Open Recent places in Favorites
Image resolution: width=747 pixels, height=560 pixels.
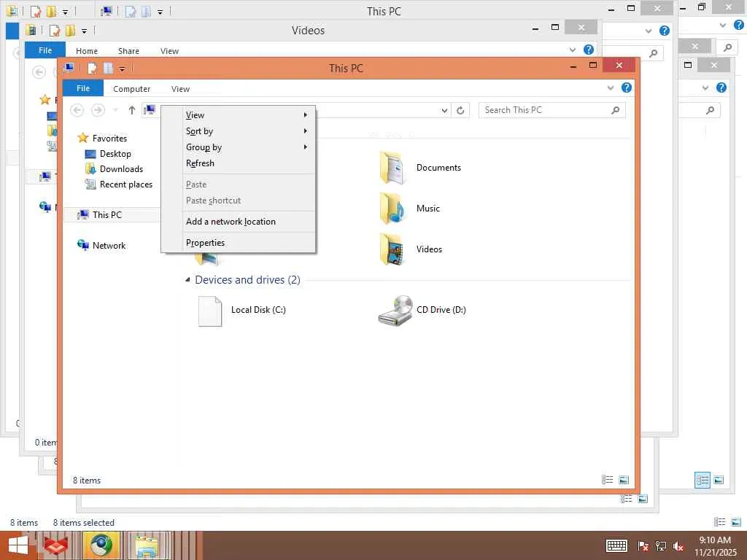125,184
